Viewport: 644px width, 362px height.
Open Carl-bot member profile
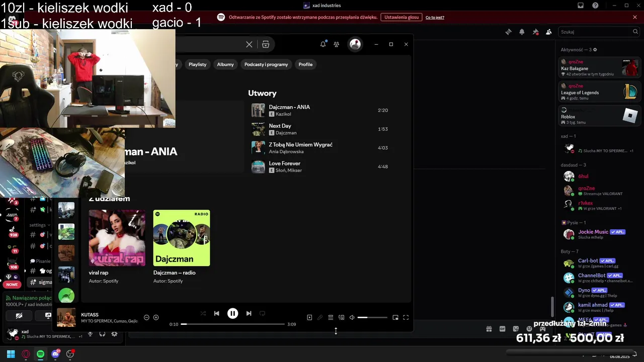coord(600,263)
